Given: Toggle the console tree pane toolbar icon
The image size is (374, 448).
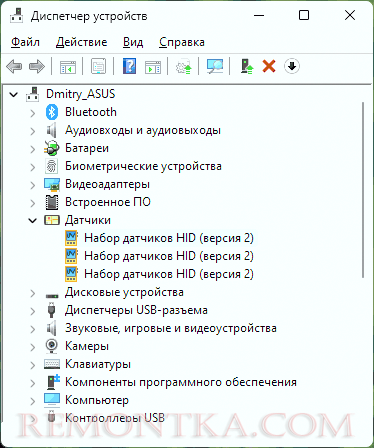Looking at the screenshot, I should pyautogui.click(x=68, y=66).
